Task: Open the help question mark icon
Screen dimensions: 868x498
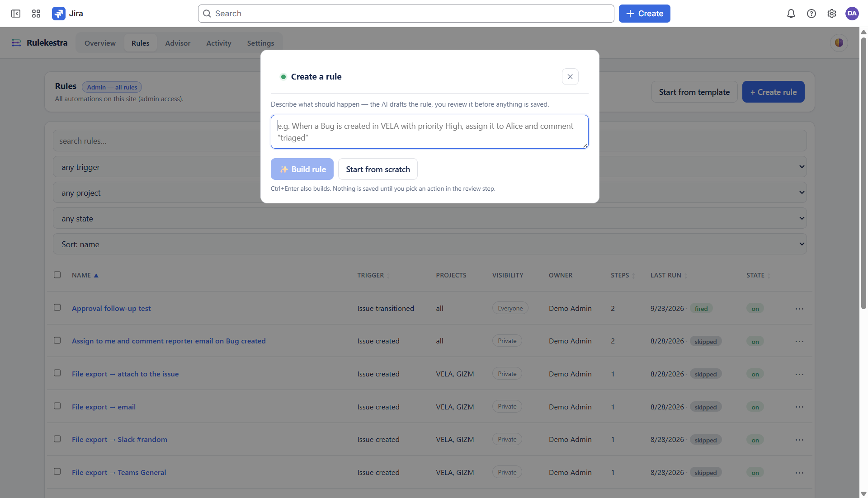Action: click(811, 14)
